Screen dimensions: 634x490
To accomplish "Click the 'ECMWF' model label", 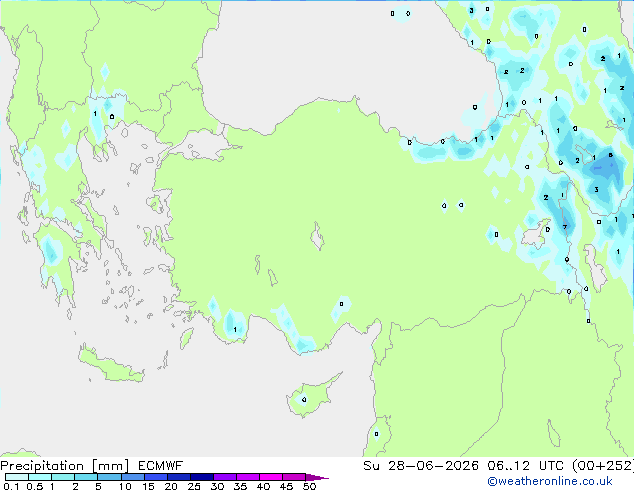I will (161, 466).
